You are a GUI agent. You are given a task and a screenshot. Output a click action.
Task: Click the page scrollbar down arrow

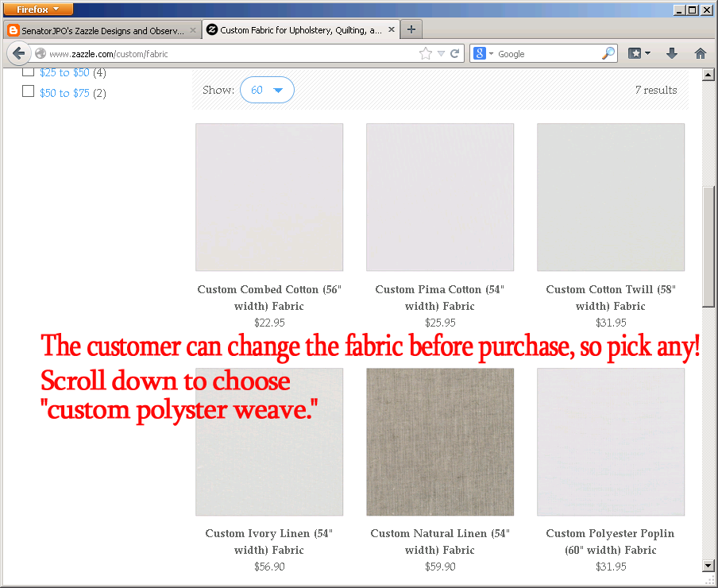coord(708,566)
